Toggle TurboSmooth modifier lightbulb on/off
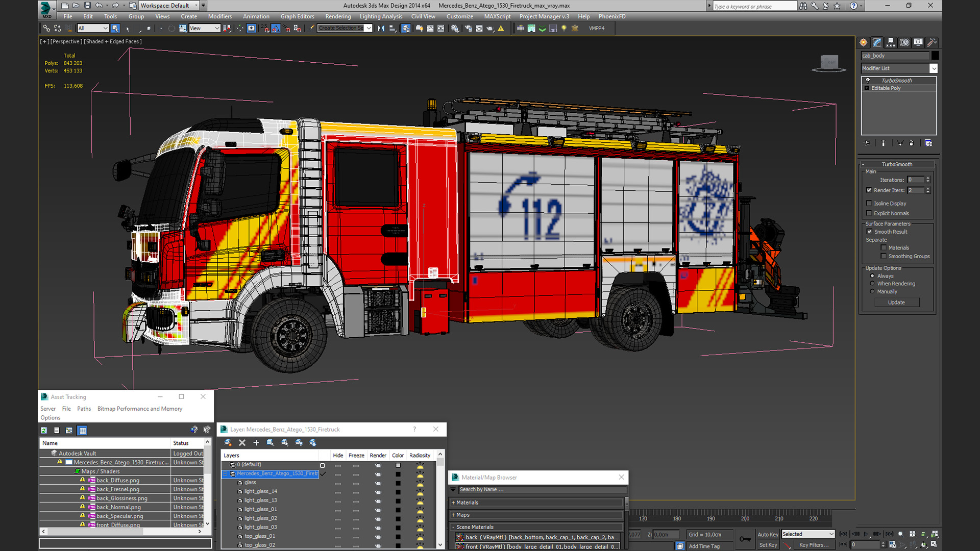The width and height of the screenshot is (980, 551). (x=867, y=81)
